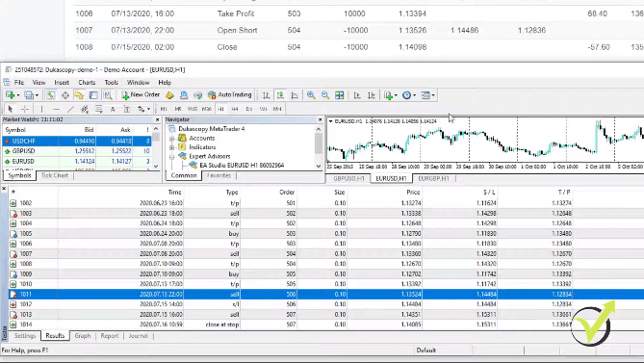Click the Profiles toolbar icon
Viewport: 644px width, 363px height.
tap(28, 95)
